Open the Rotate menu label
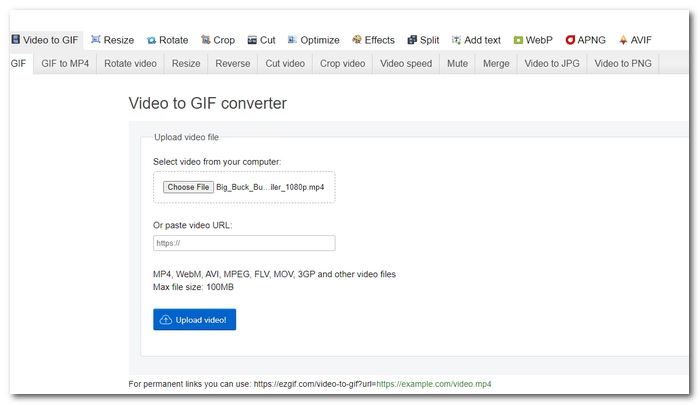 [174, 40]
